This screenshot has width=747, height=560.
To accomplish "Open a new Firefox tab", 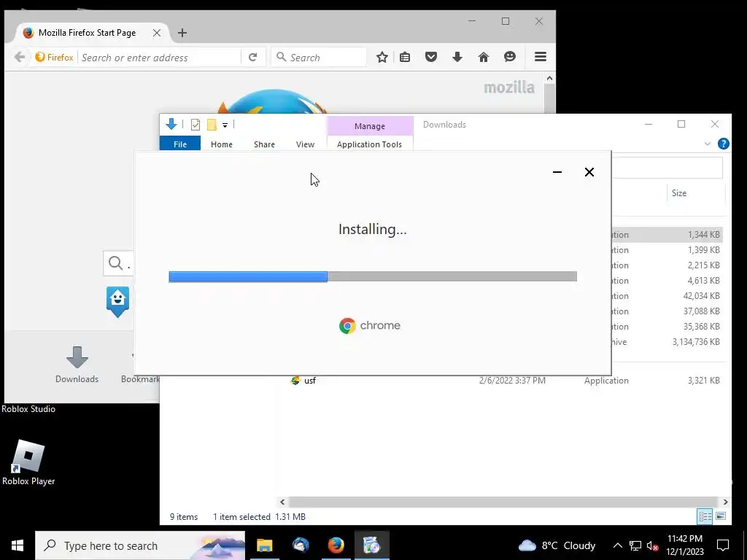I will click(182, 33).
